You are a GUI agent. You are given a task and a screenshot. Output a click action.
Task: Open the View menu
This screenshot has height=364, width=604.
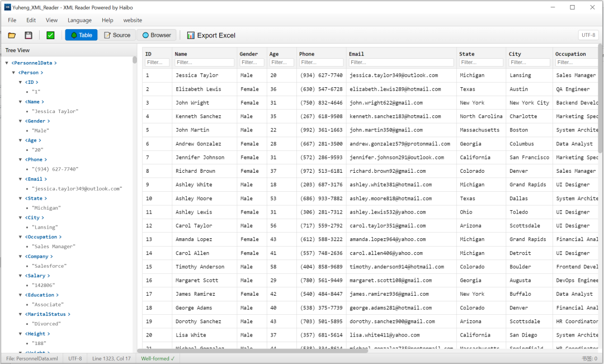pos(51,20)
